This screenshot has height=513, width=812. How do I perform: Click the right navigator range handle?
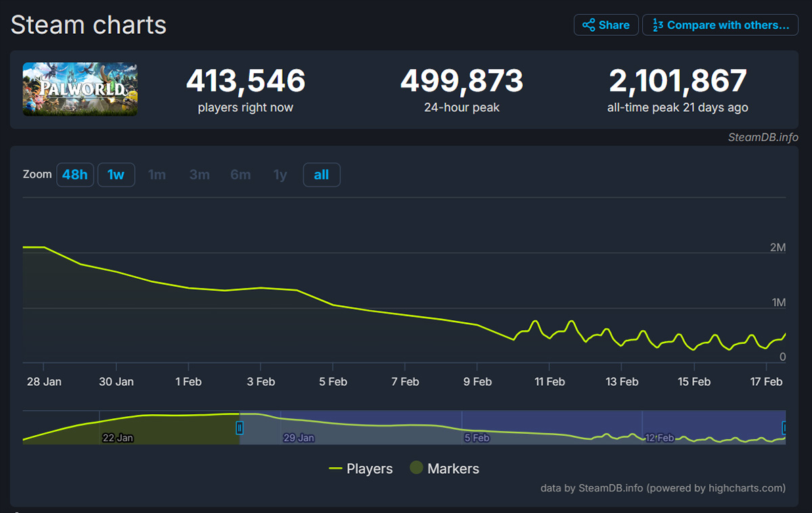coord(784,428)
